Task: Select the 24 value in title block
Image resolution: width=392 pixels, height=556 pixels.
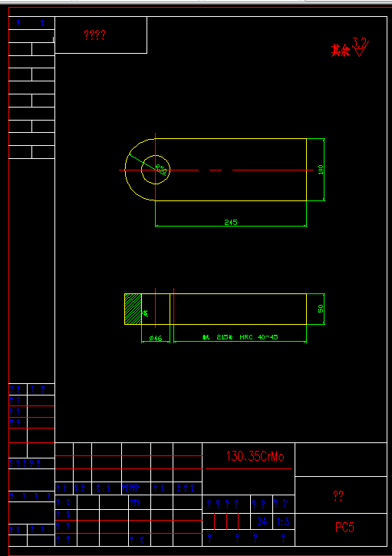Action: coord(262,521)
